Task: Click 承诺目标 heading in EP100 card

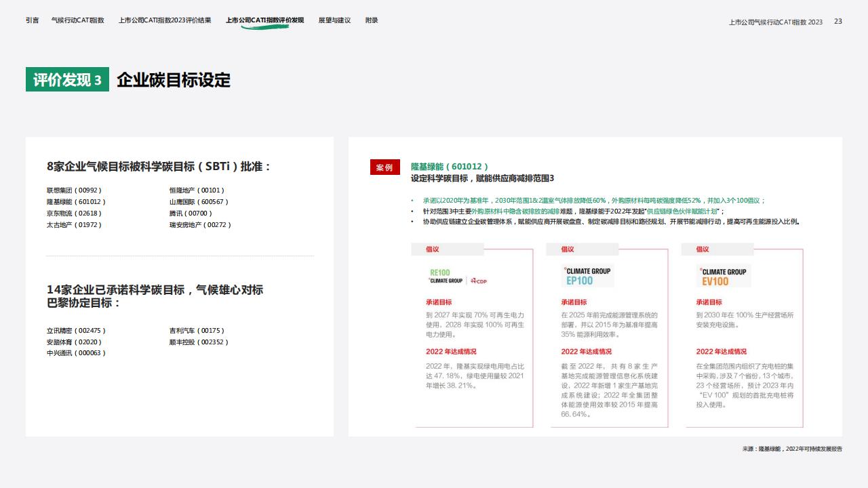Action: coord(574,302)
